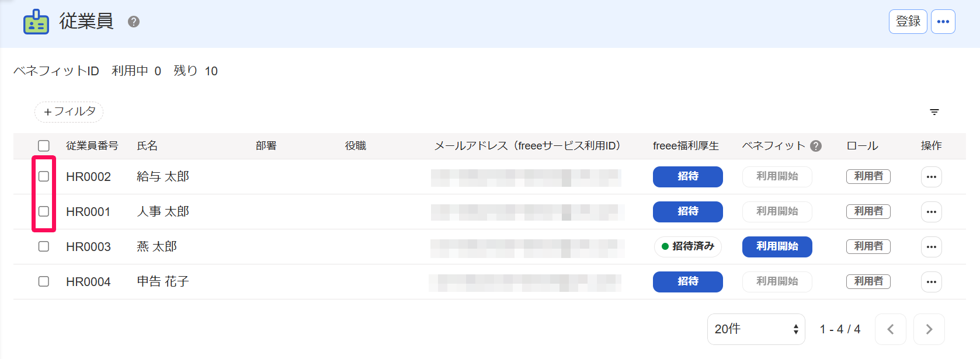Invite 給与 太郎 with 招待 button
This screenshot has width=980, height=359.
coord(688,176)
